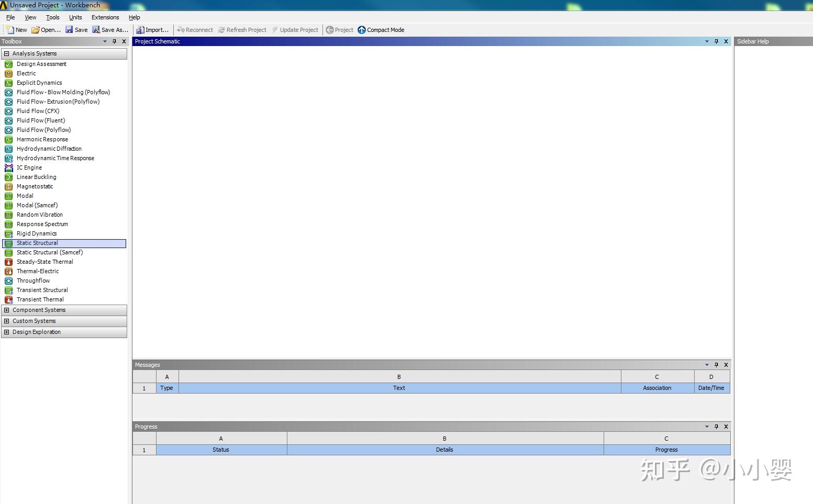Import a project file
This screenshot has height=504, width=813.
[x=153, y=30]
